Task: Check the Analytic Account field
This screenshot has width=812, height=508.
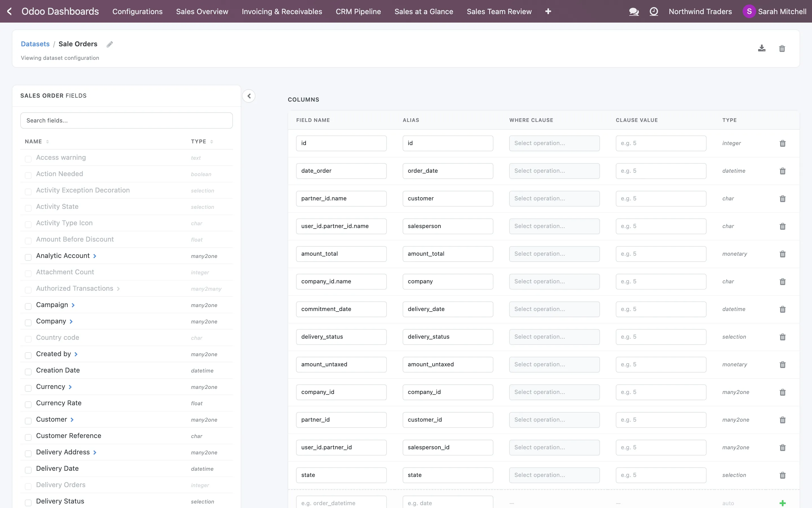Action: (x=28, y=257)
